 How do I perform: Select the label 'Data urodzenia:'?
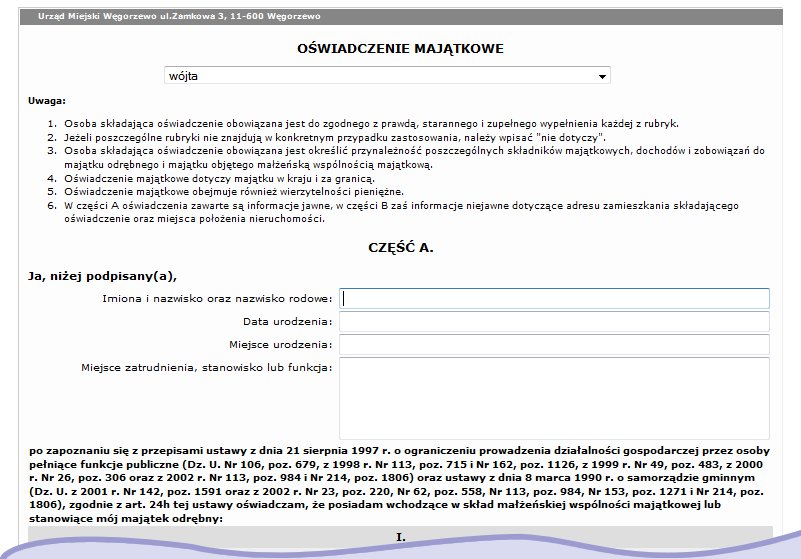point(288,321)
